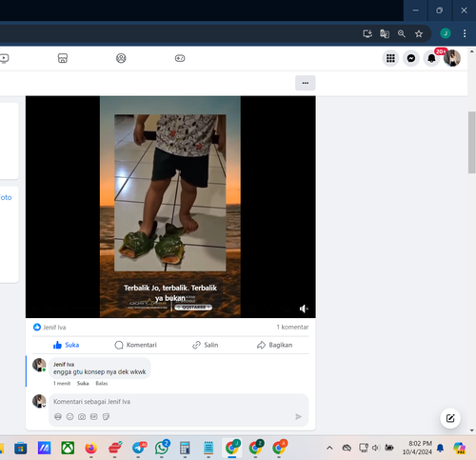
Task: Click scrollbar down arrow
Action: pos(472,430)
